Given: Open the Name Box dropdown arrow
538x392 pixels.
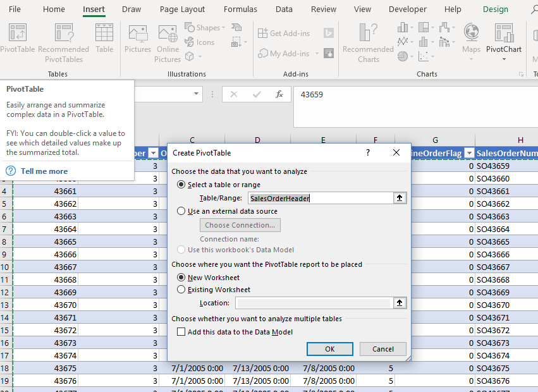Looking at the screenshot, I should [x=196, y=94].
